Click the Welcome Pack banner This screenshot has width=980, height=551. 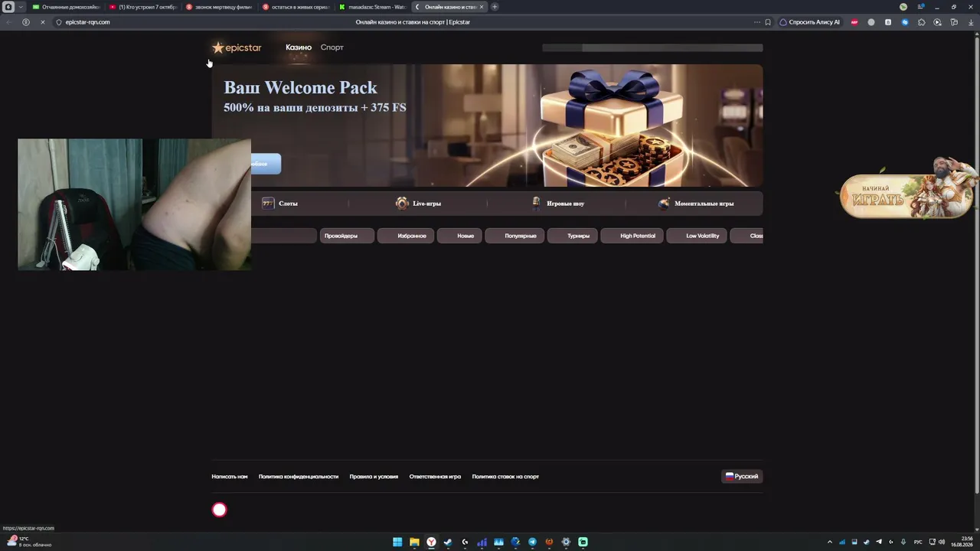click(487, 126)
